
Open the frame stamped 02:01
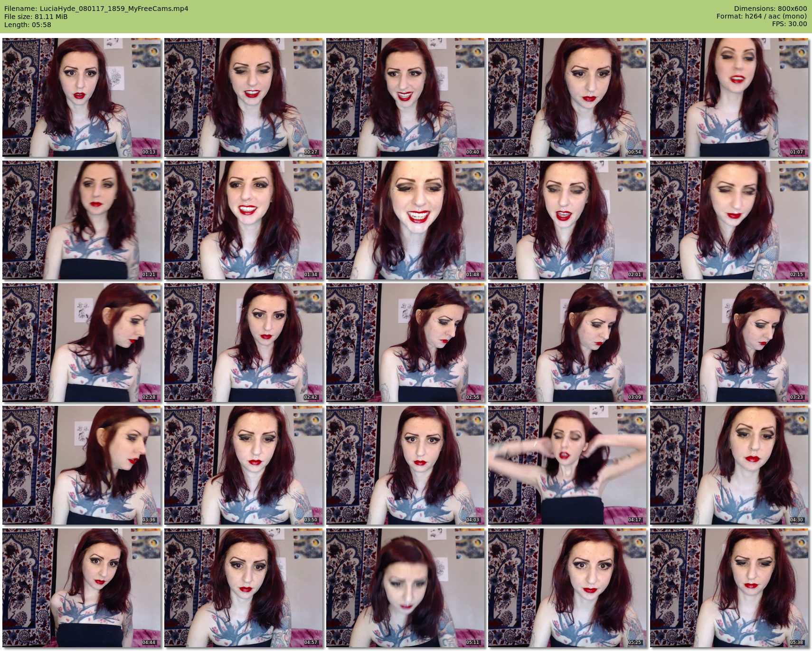[x=567, y=220]
